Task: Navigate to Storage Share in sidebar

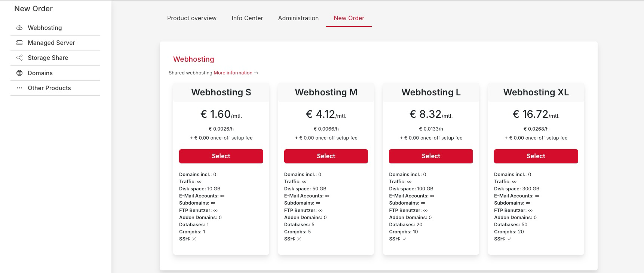Action: (48, 58)
